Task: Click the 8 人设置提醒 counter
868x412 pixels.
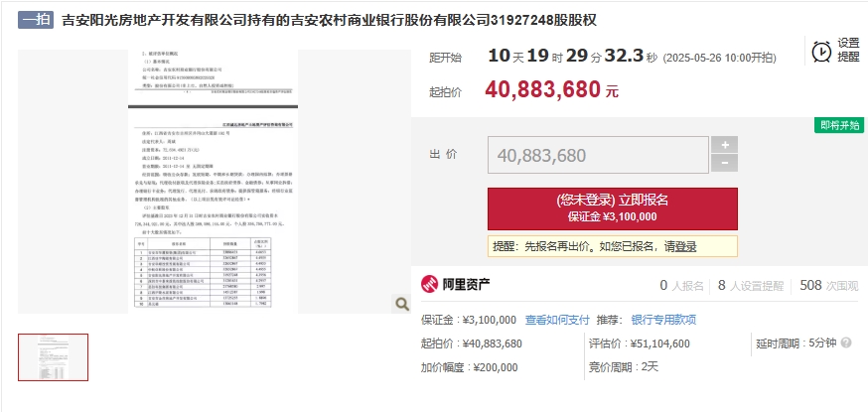Action: tap(751, 285)
